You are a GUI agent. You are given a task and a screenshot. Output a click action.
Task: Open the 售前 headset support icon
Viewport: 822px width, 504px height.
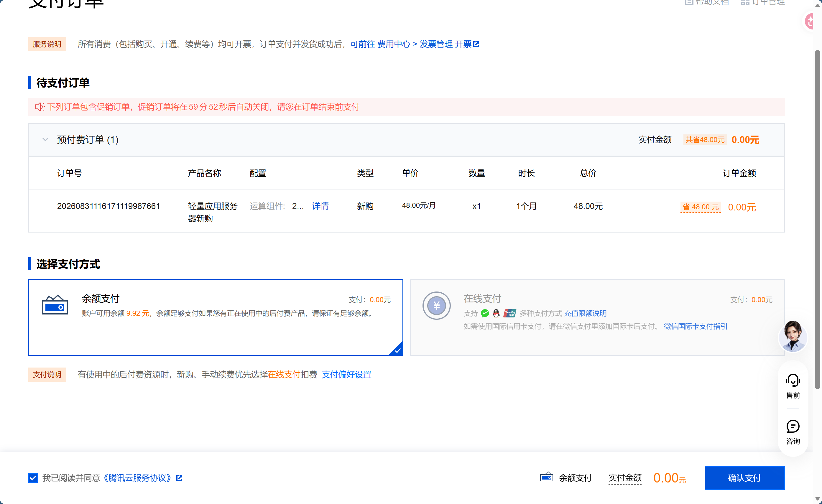click(x=793, y=380)
